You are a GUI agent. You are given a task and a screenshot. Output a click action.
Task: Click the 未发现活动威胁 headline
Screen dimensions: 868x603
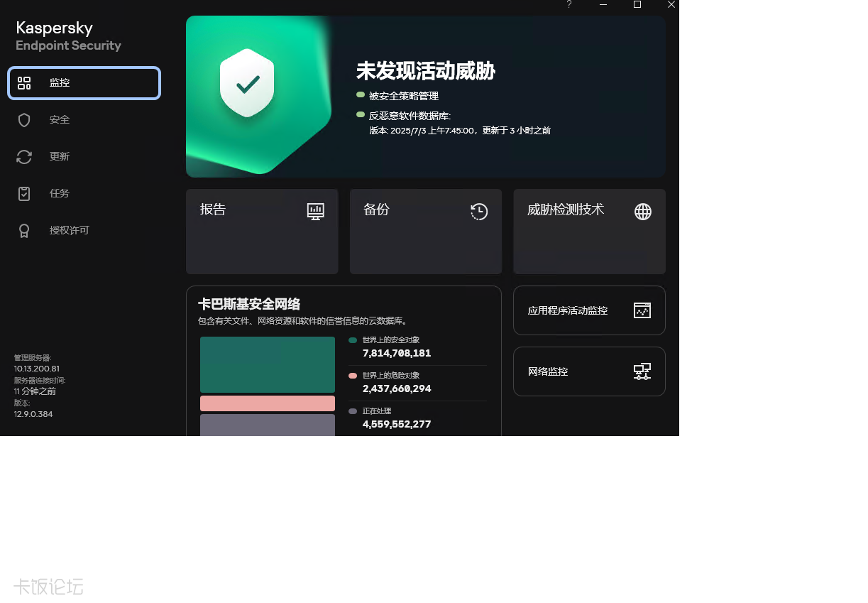426,71
